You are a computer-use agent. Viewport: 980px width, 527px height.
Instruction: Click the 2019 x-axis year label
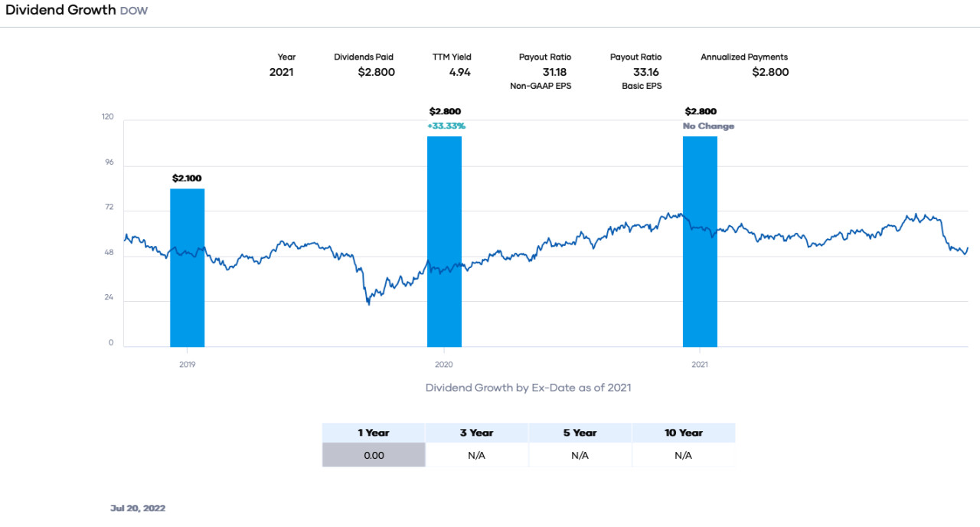click(x=188, y=365)
